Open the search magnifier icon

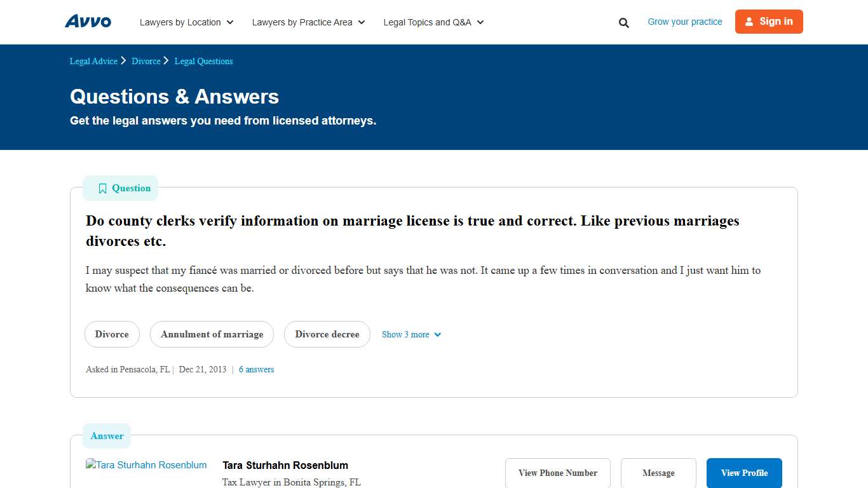coord(623,22)
